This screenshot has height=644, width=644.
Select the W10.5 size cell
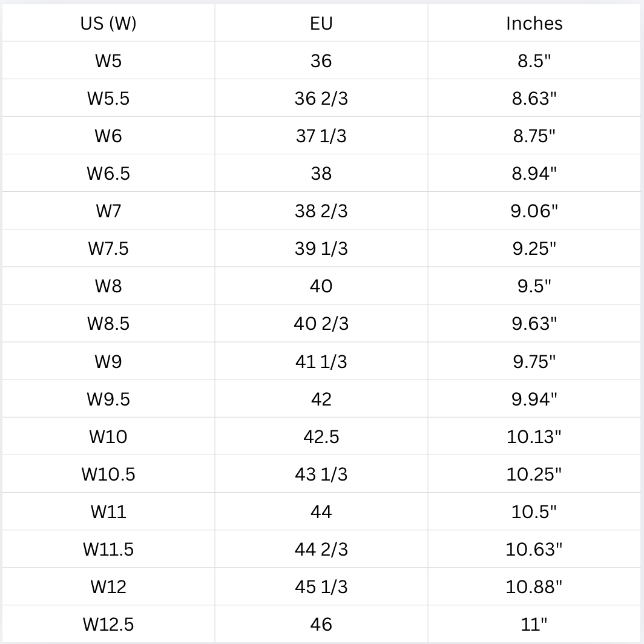tap(108, 474)
